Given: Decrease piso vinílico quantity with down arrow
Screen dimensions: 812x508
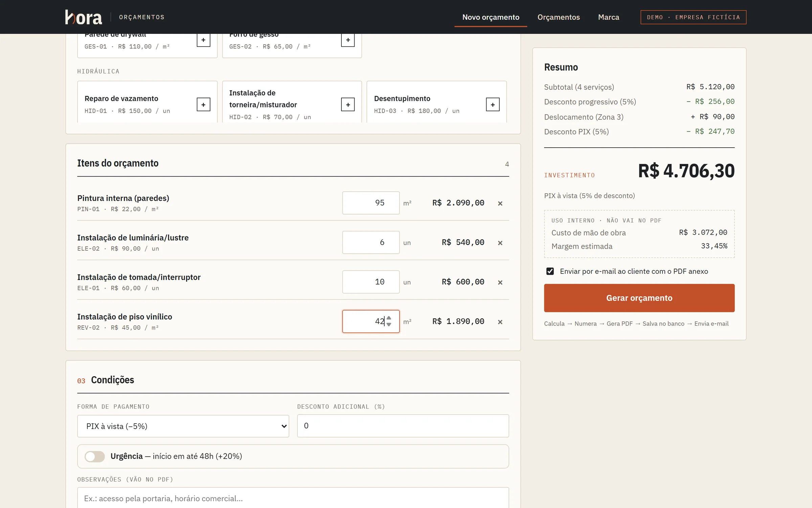Looking at the screenshot, I should [389, 324].
